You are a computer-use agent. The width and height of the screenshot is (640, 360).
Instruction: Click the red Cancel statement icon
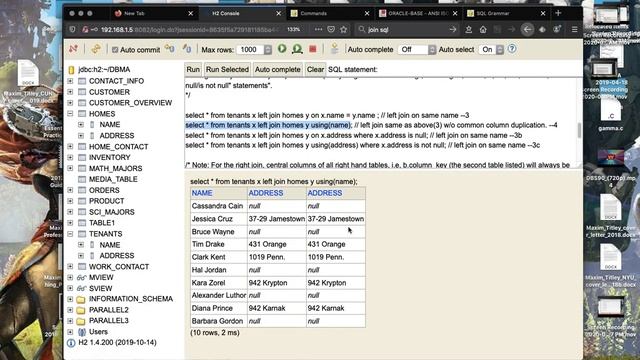(313, 49)
